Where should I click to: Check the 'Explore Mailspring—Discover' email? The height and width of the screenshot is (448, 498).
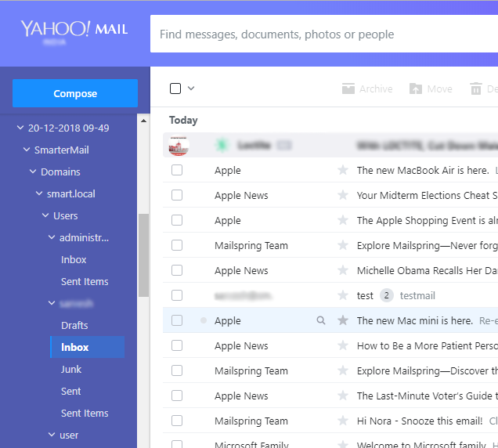tap(177, 370)
